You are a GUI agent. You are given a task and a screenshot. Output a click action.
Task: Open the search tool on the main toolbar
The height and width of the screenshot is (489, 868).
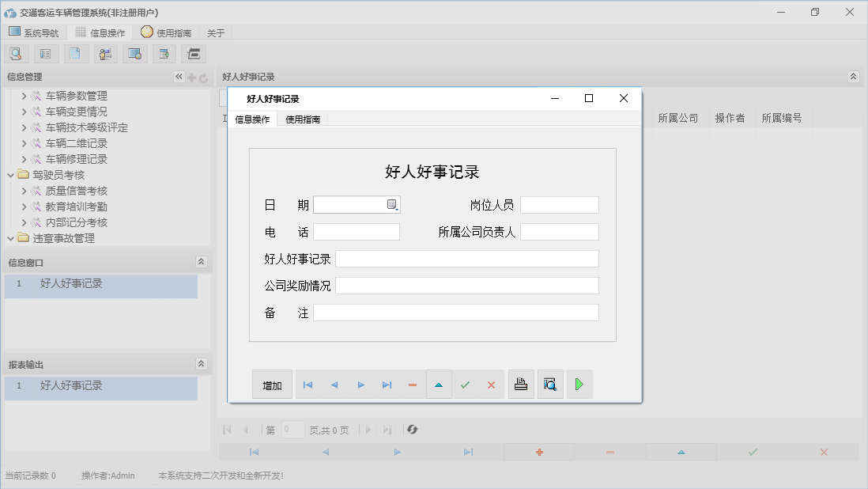click(16, 53)
